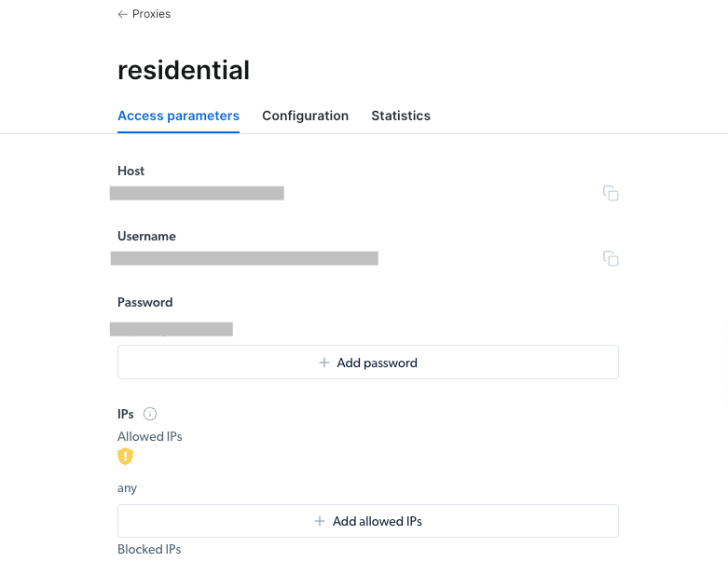
Task: Select the Access parameters tab
Action: pos(178,116)
